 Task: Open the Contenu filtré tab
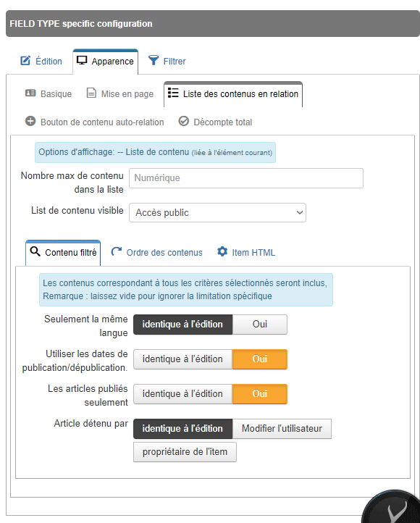coord(63,253)
